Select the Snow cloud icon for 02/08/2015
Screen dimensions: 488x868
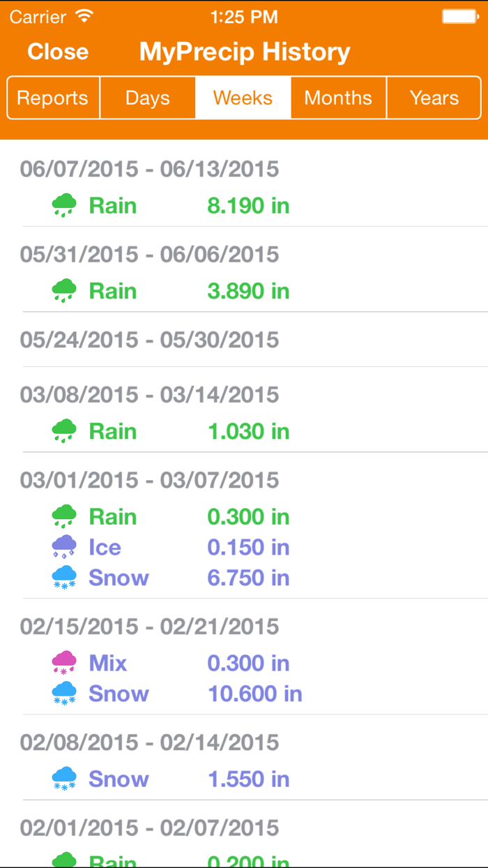[63, 779]
